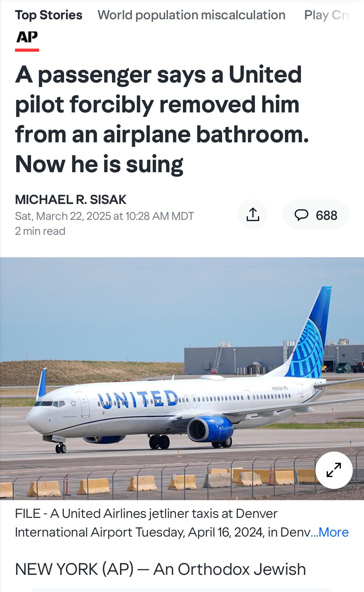Click the red underline below AP logo

pyautogui.click(x=27, y=50)
